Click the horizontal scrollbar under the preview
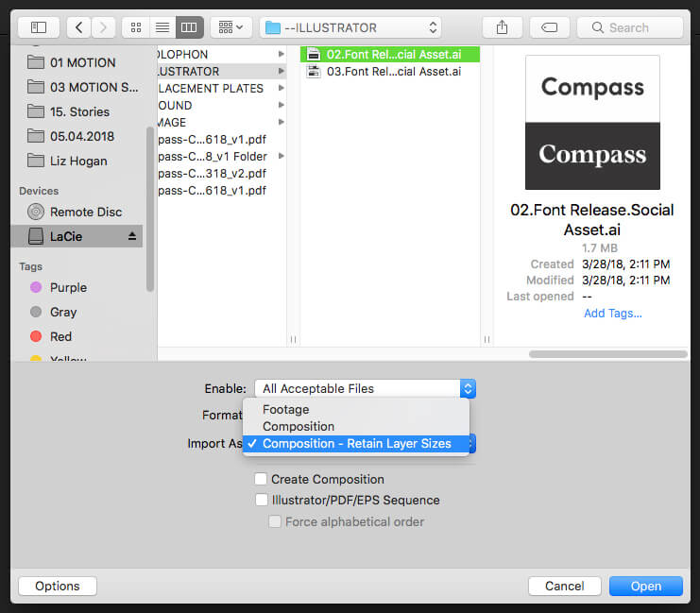The image size is (700, 613). 607,354
